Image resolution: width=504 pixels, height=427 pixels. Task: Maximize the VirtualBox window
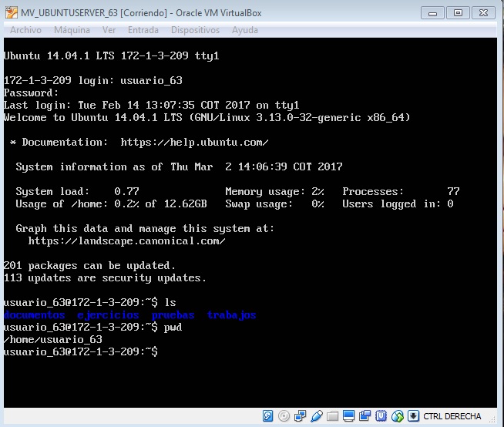[x=458, y=13]
